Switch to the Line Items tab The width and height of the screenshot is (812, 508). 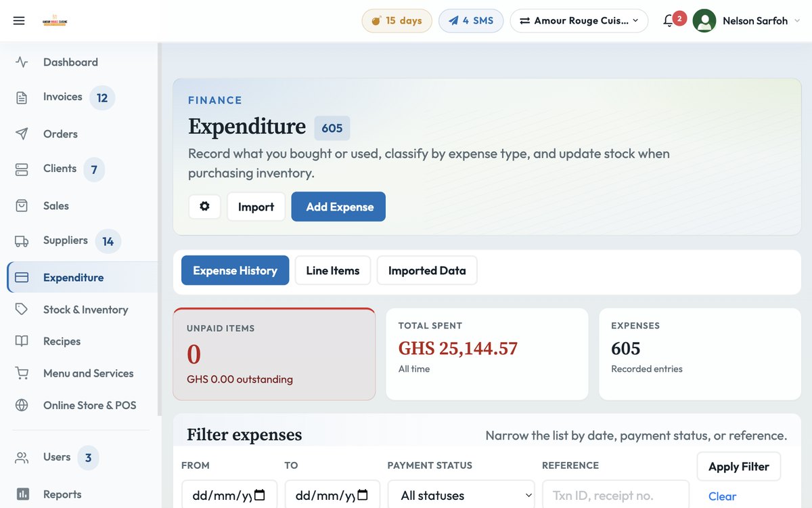(x=333, y=270)
